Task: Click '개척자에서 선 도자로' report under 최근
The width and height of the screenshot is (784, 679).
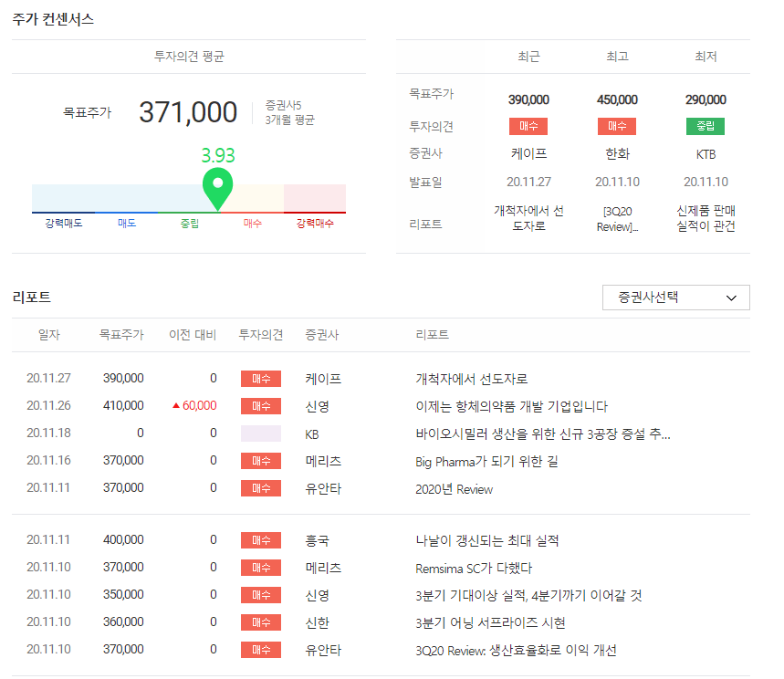Action: [x=528, y=218]
